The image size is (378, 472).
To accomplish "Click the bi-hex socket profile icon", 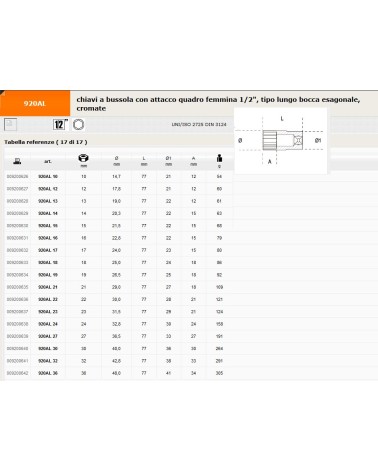I will (x=78, y=124).
